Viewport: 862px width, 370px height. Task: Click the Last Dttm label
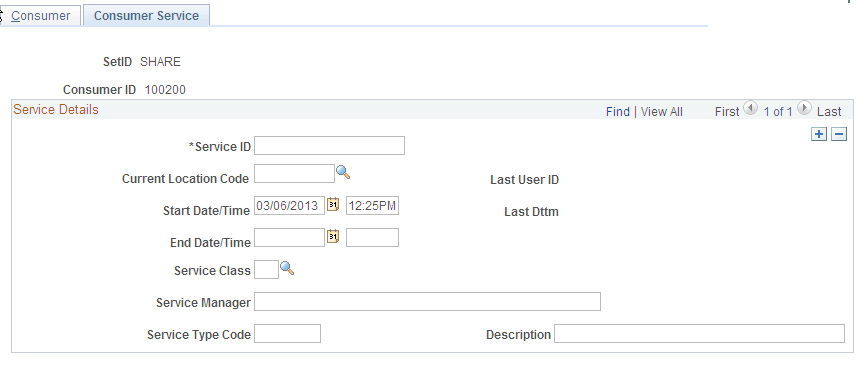tap(531, 212)
